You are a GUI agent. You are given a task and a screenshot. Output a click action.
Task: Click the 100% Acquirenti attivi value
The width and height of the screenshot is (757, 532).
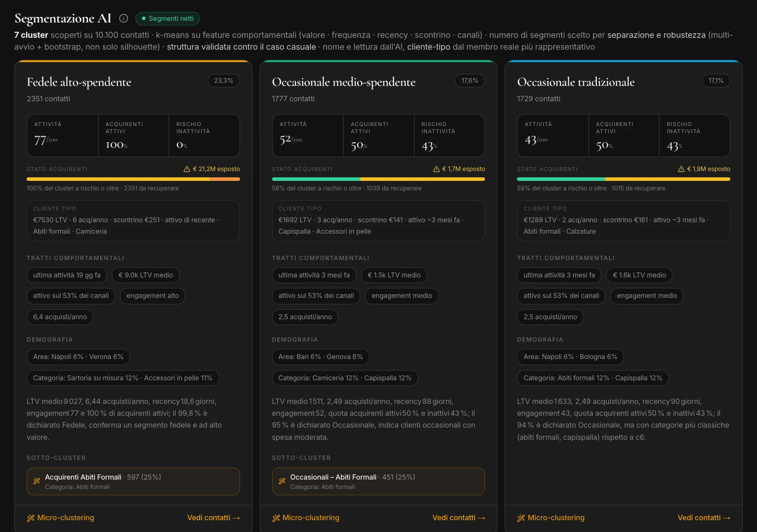pos(117,145)
